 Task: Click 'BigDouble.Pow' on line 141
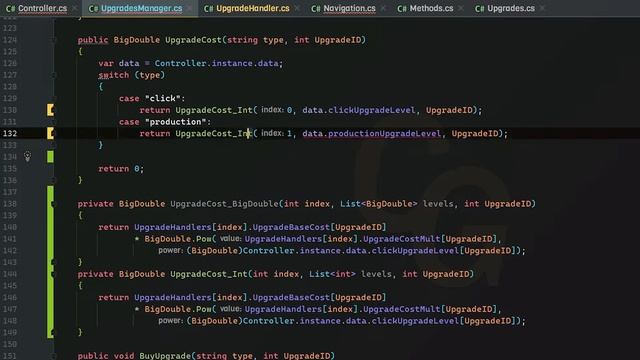[178, 239]
